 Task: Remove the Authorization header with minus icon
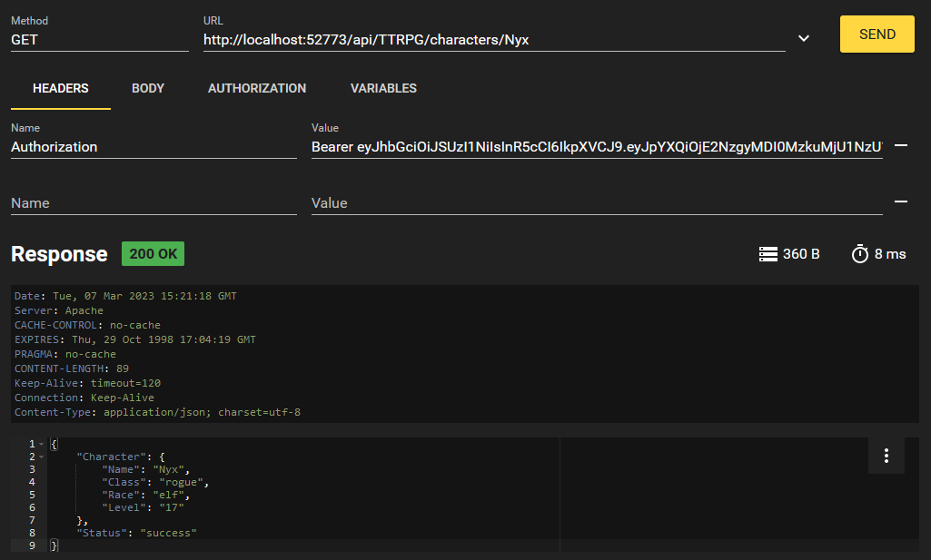pyautogui.click(x=901, y=146)
